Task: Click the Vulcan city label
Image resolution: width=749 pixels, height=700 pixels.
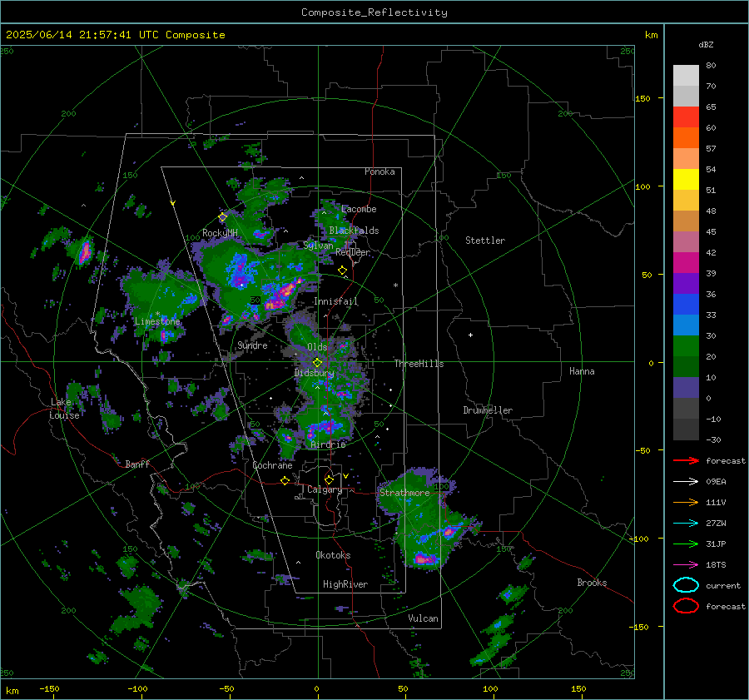Action: [423, 618]
